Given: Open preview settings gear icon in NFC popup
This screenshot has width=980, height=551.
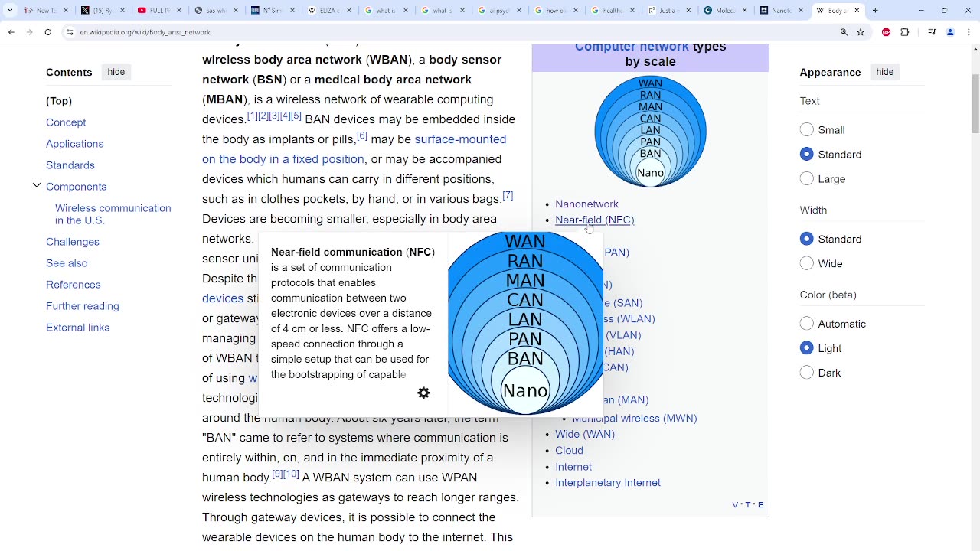Looking at the screenshot, I should tap(423, 393).
